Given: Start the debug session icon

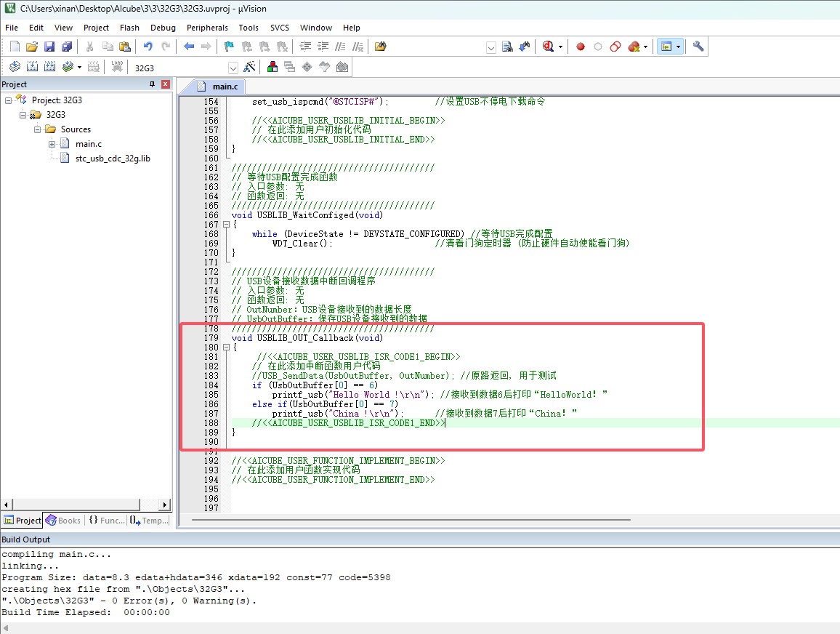Looking at the screenshot, I should click(549, 47).
